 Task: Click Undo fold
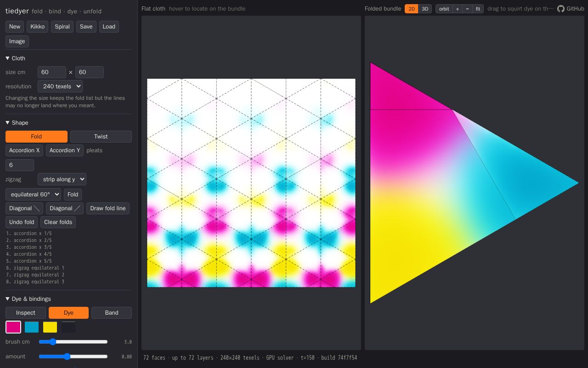(22, 222)
